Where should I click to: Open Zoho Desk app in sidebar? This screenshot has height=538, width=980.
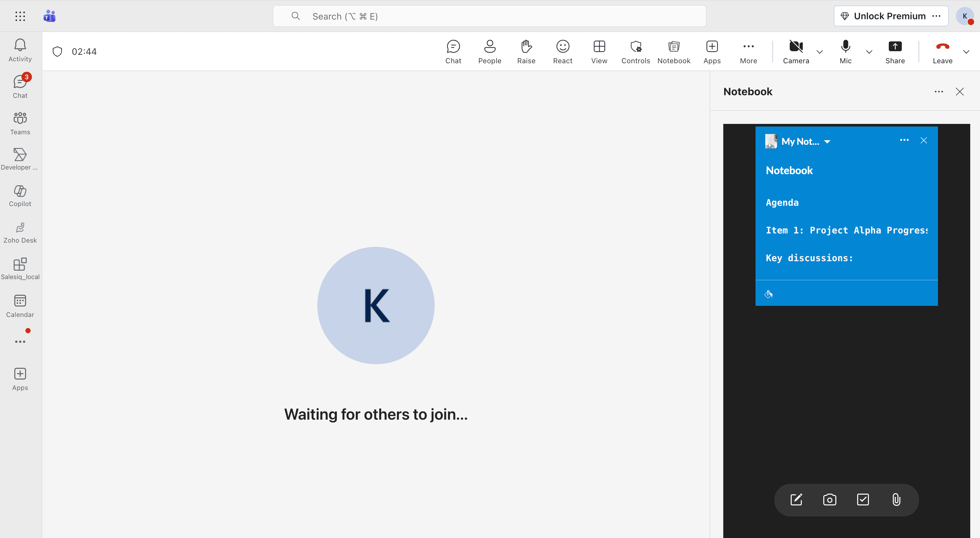[20, 232]
